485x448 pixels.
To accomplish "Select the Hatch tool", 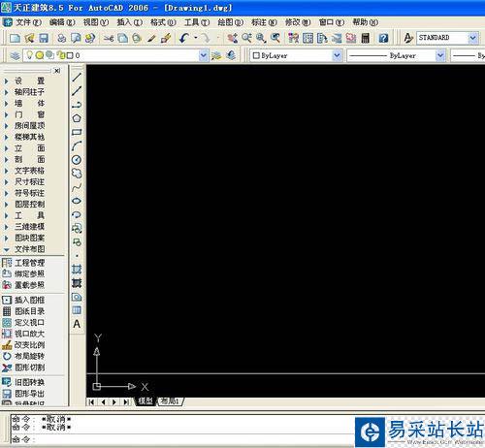I will point(77,270).
